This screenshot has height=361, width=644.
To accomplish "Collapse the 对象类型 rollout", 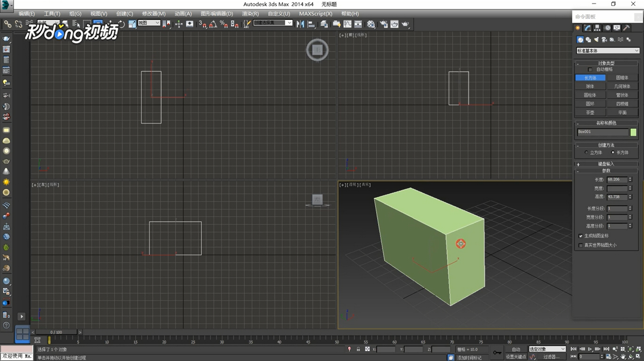I will click(606, 63).
